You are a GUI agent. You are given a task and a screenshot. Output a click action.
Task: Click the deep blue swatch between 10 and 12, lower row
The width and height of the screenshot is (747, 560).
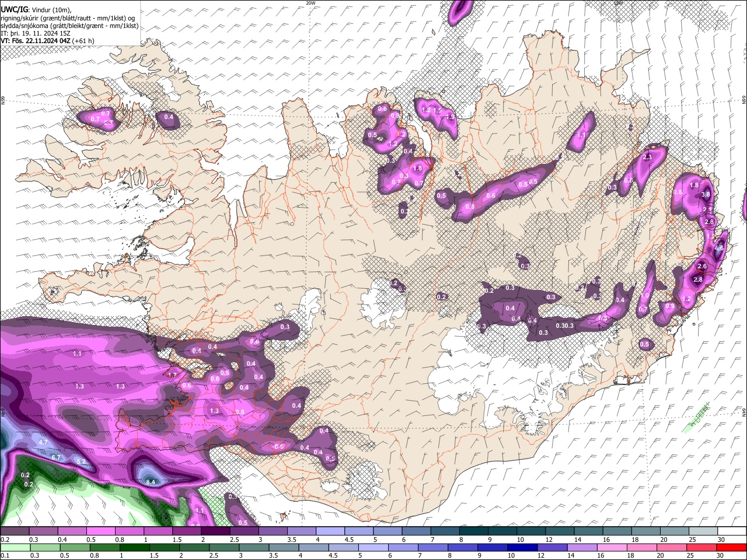tap(522, 547)
